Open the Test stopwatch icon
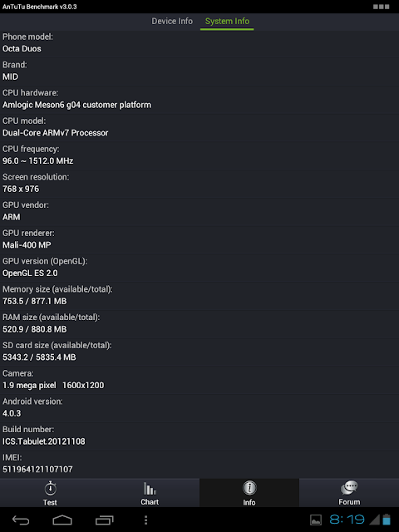This screenshot has width=399, height=532. [50, 488]
